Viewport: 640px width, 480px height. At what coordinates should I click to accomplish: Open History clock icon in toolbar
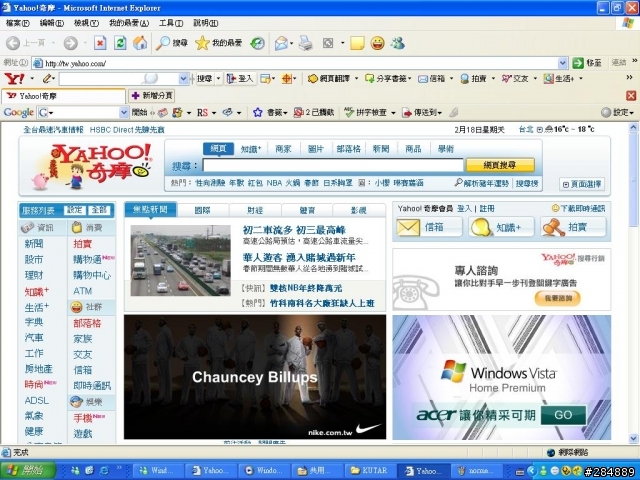257,43
